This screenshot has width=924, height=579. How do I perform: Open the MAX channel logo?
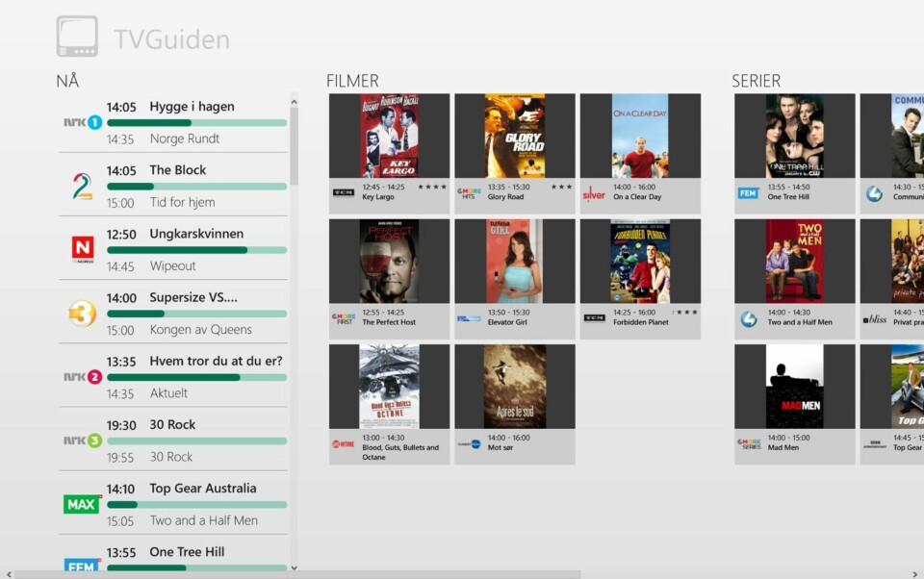click(x=83, y=504)
